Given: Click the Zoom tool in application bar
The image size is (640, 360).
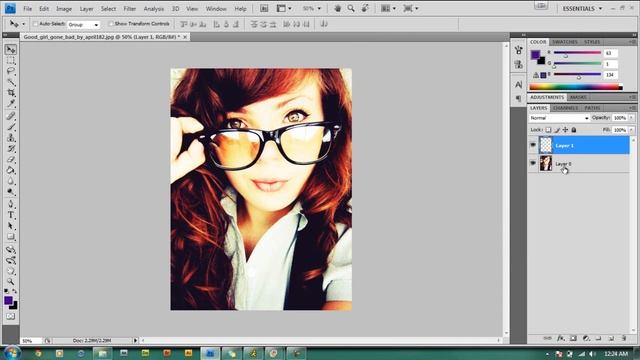Looking at the screenshot, I should click(351, 8).
